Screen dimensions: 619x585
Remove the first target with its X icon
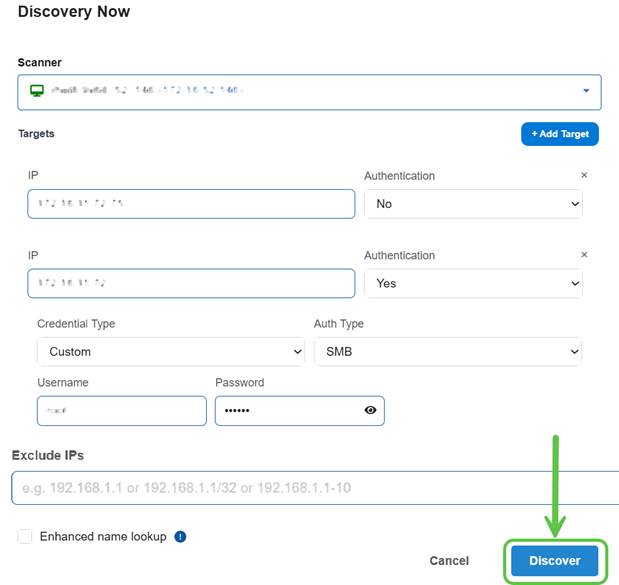click(x=585, y=175)
